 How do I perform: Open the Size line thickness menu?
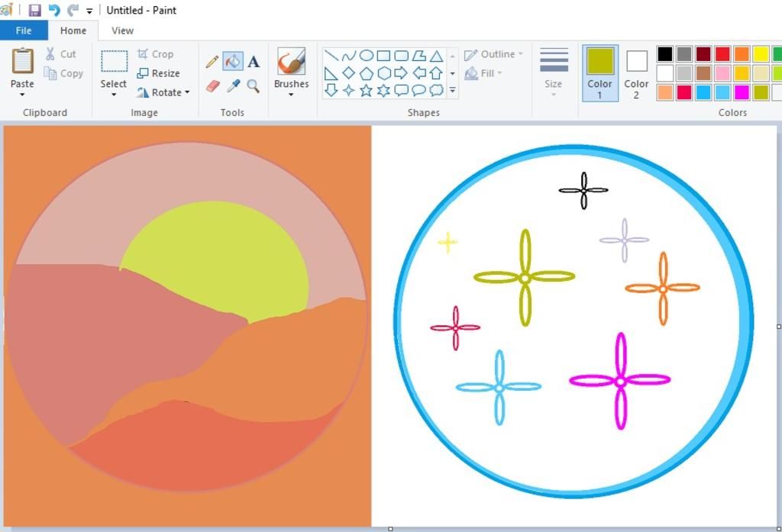coord(554,73)
